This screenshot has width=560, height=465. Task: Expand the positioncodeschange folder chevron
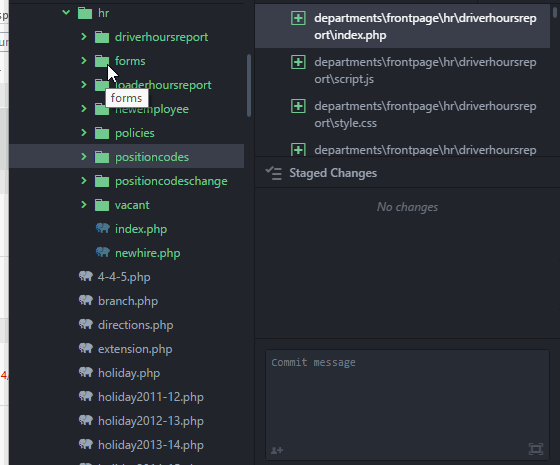pos(84,180)
